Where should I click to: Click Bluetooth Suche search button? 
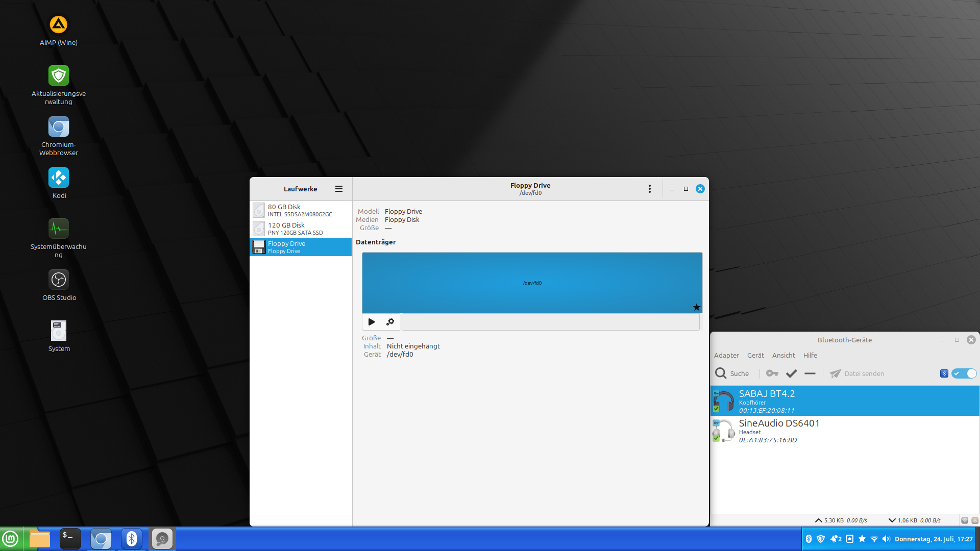tap(732, 373)
